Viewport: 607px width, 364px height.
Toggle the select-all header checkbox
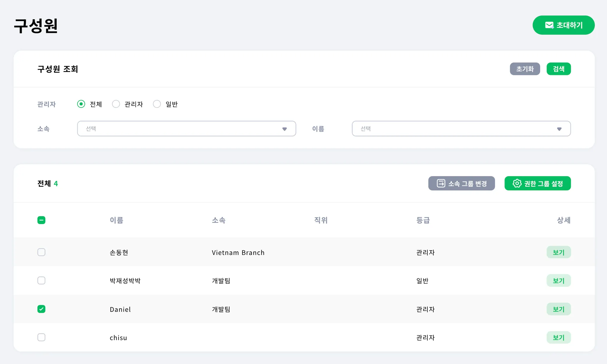click(41, 220)
